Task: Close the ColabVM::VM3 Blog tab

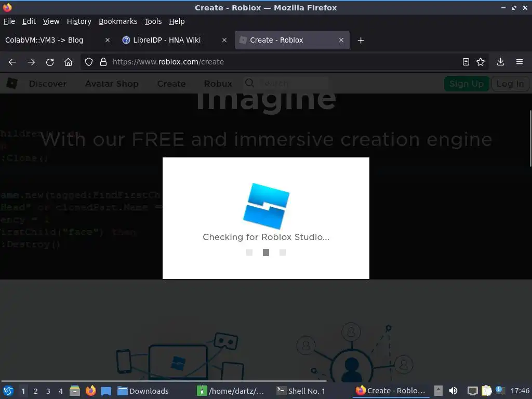Action: click(108, 40)
